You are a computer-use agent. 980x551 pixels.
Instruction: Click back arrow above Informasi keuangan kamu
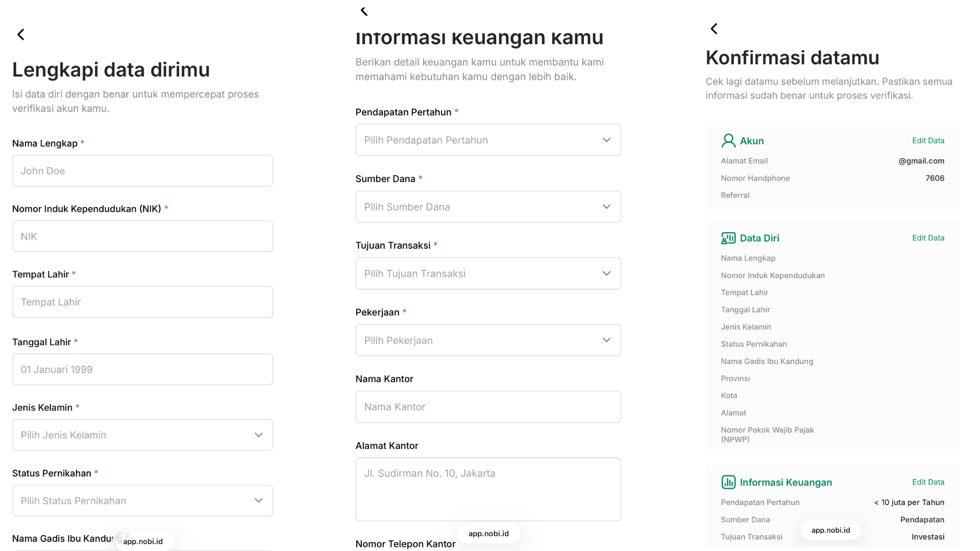click(x=364, y=11)
